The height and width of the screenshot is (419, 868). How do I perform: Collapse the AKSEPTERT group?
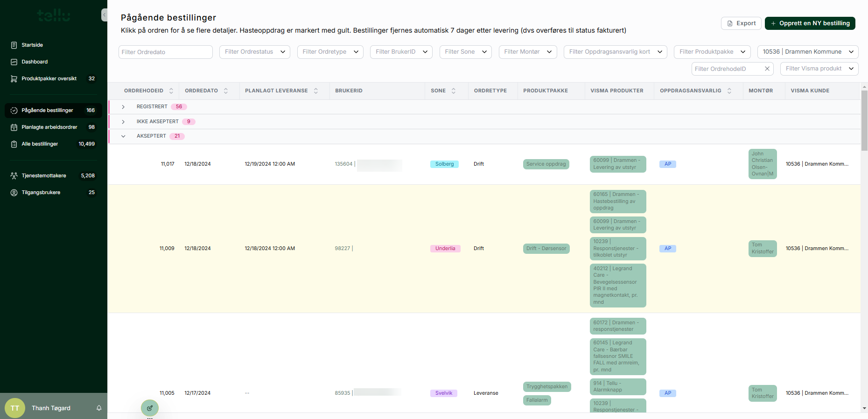point(123,136)
